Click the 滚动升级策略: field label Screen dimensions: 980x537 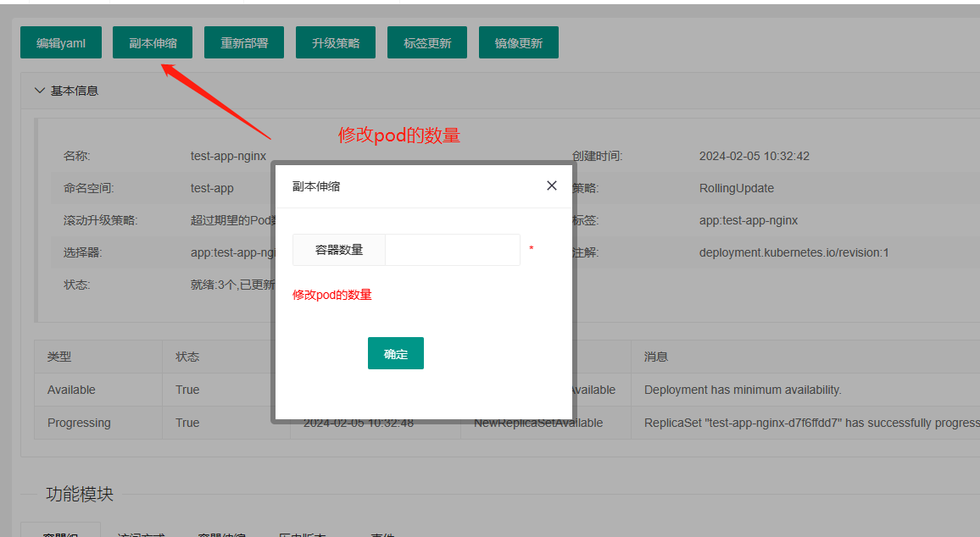(x=100, y=220)
